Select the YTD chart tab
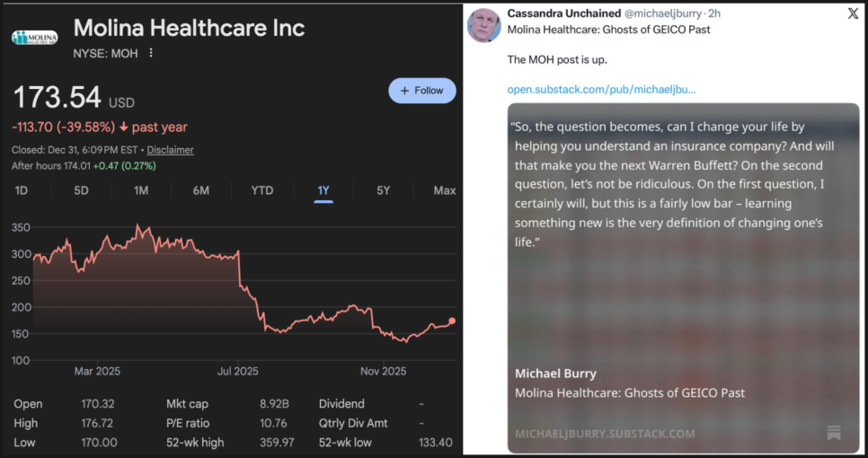The height and width of the screenshot is (458, 868). 261,190
